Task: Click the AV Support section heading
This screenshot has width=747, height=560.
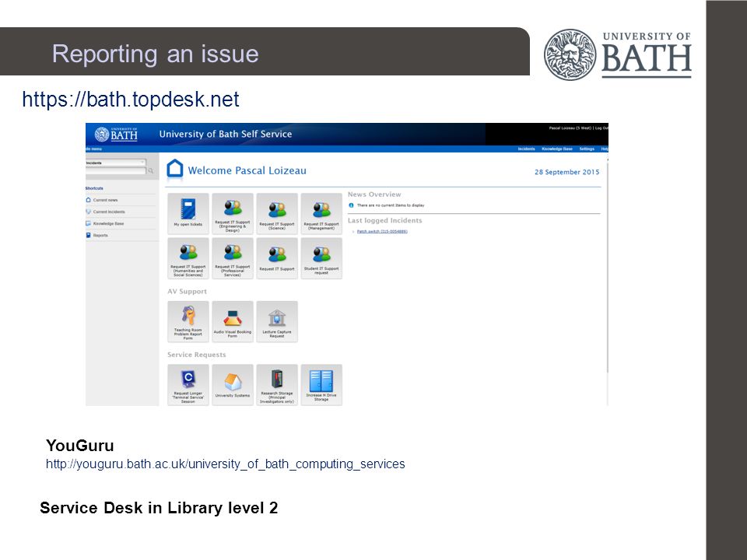Action: [188, 292]
